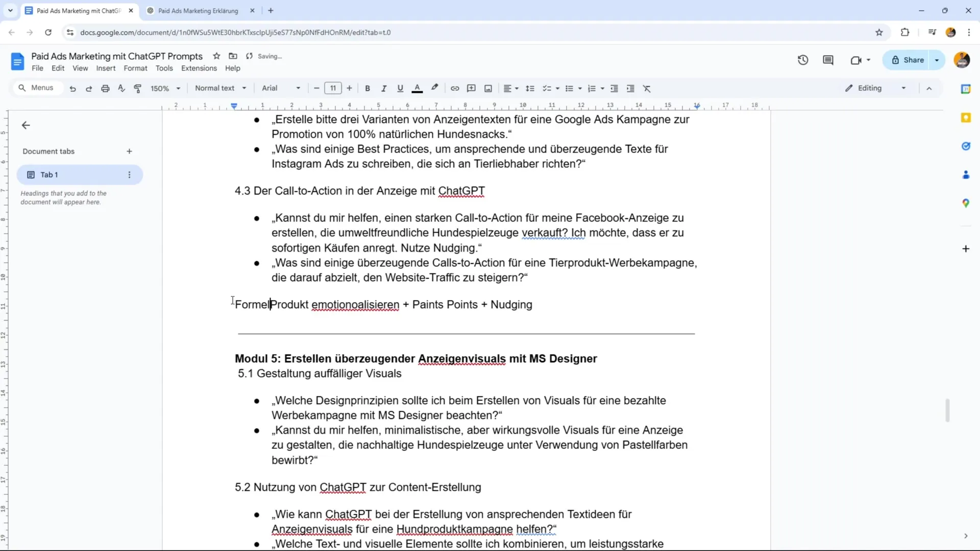Insert image using toolbar icon
Image resolution: width=980 pixels, height=551 pixels.
tap(488, 88)
